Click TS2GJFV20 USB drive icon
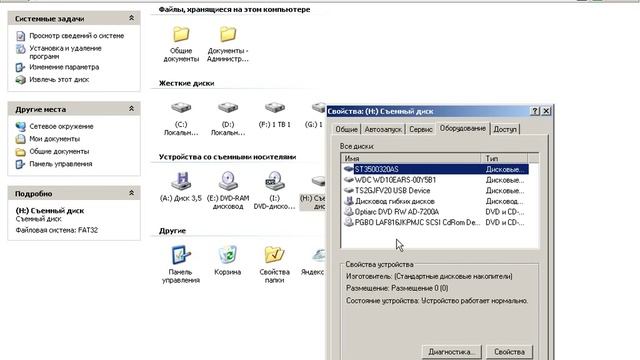The height and width of the screenshot is (360, 640). click(x=349, y=191)
